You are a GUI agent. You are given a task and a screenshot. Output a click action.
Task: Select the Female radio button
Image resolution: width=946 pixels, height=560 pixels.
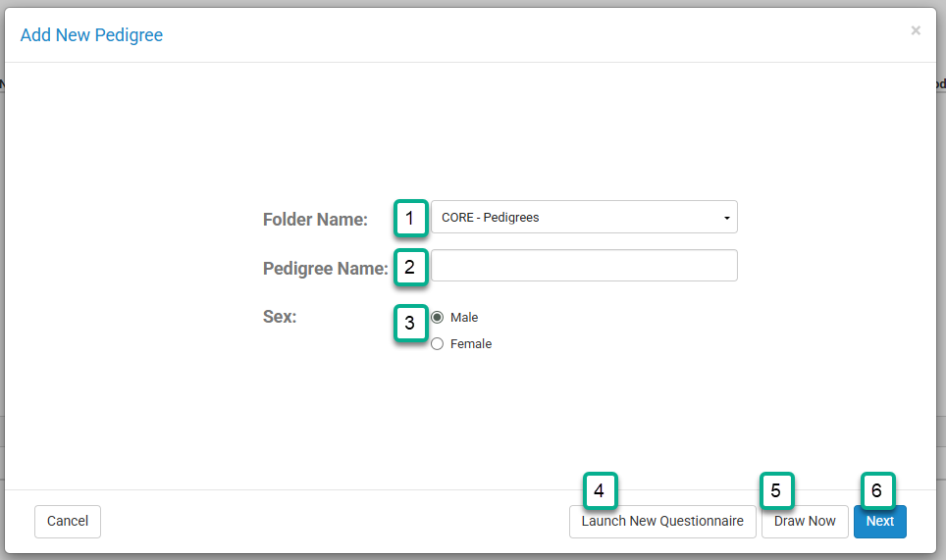coord(438,344)
